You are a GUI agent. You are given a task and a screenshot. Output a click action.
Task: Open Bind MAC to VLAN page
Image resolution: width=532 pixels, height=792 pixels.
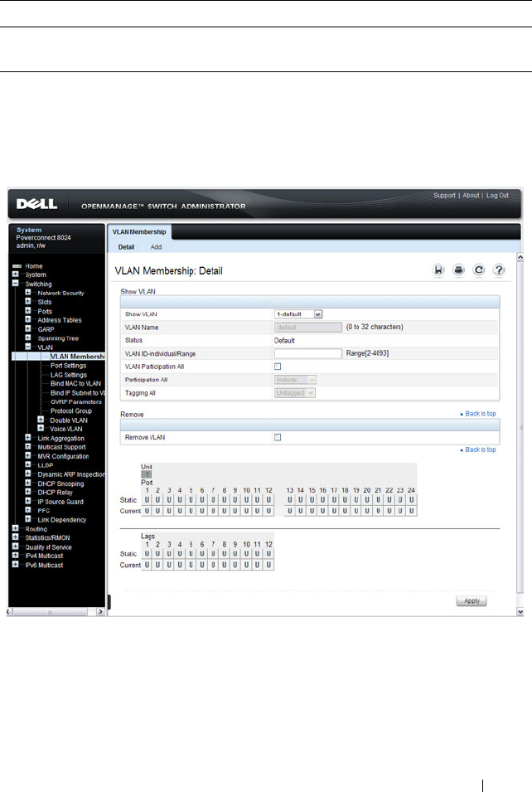pyautogui.click(x=75, y=384)
